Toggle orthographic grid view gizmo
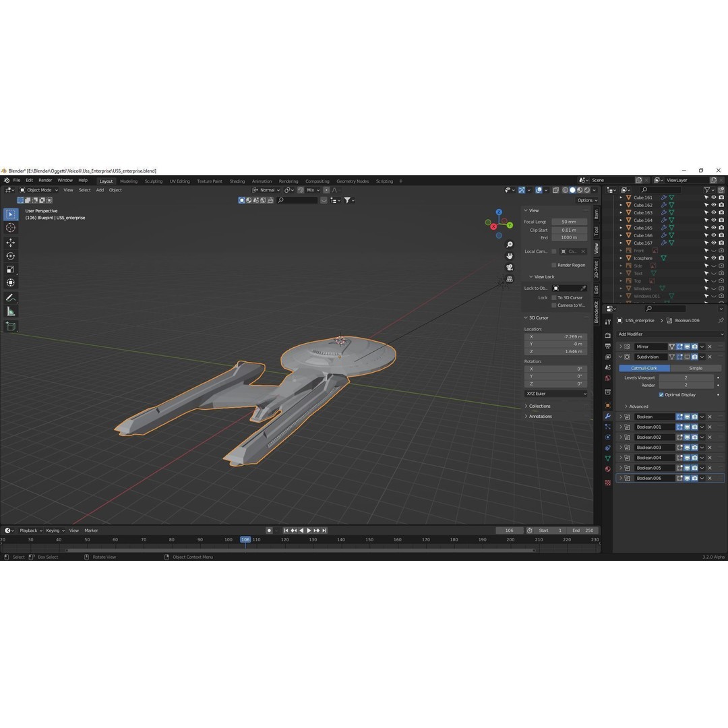 (x=510, y=279)
